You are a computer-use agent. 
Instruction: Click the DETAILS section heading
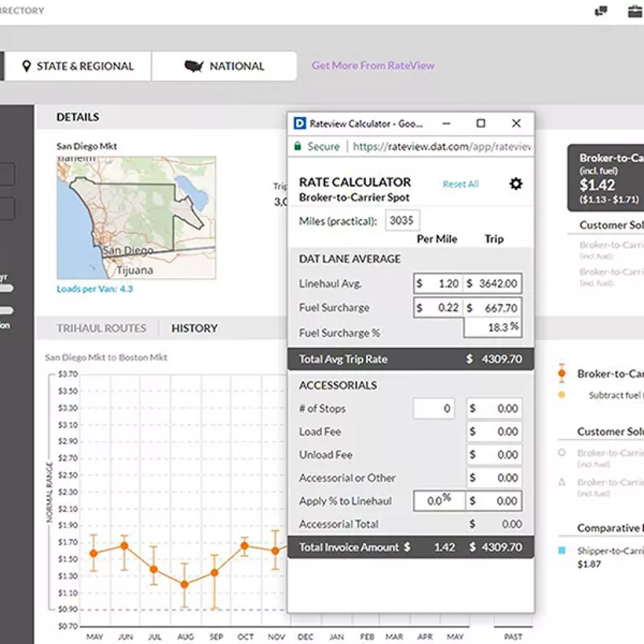pyautogui.click(x=77, y=117)
